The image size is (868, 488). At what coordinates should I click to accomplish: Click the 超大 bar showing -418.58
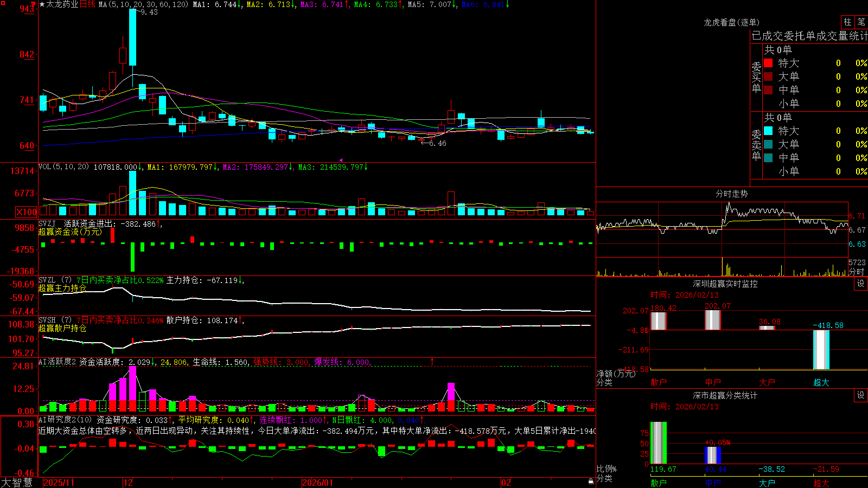(x=821, y=350)
